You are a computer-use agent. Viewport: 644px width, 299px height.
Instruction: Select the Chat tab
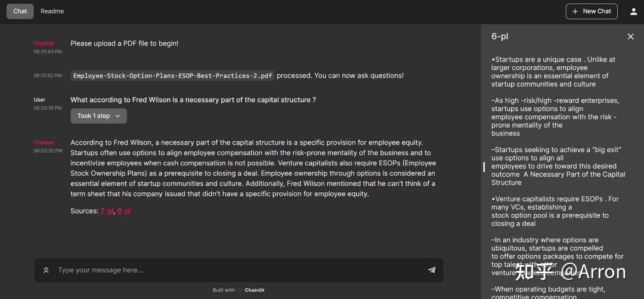(20, 11)
